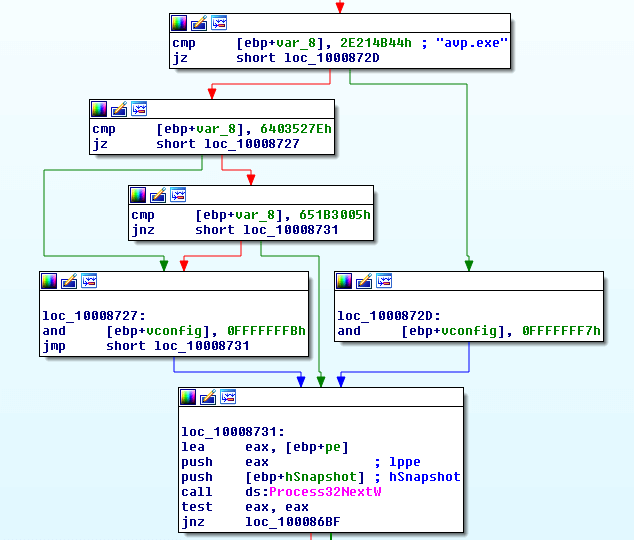This screenshot has height=540, width=634.
Task: Set node color for loc_10008731 block
Action: (188, 397)
